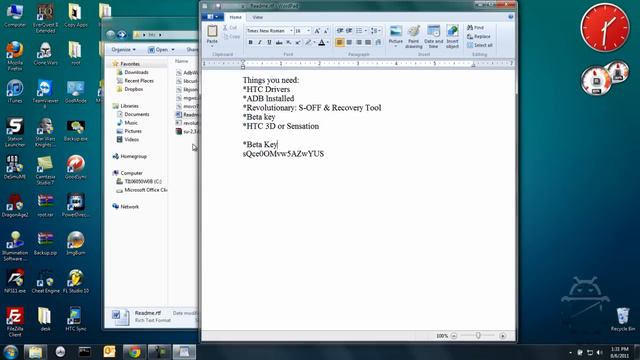Open the dropdown arrow next to Explorer's Open
This screenshot has width=640, height=360.
[x=173, y=49]
